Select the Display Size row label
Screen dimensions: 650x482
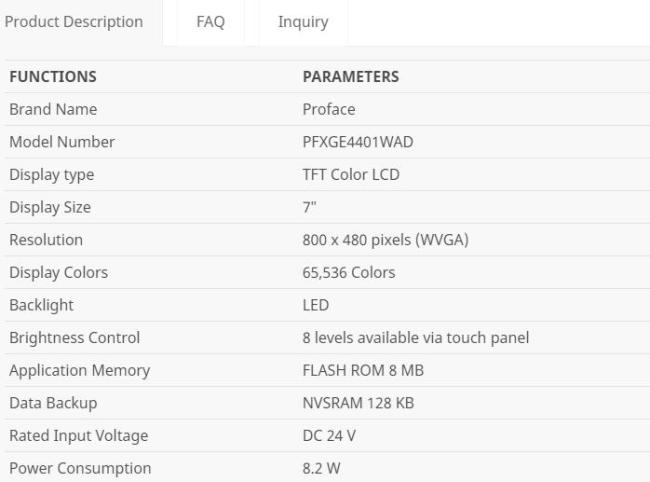[50, 207]
